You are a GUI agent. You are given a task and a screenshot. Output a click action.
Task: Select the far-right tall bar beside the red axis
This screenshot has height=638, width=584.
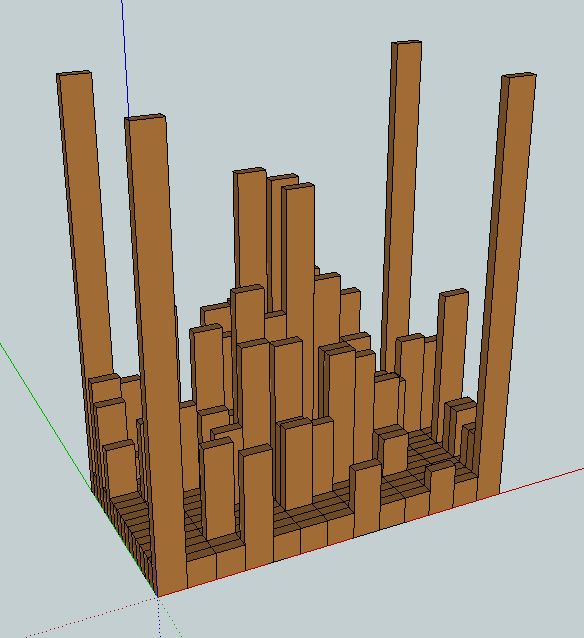point(507,285)
